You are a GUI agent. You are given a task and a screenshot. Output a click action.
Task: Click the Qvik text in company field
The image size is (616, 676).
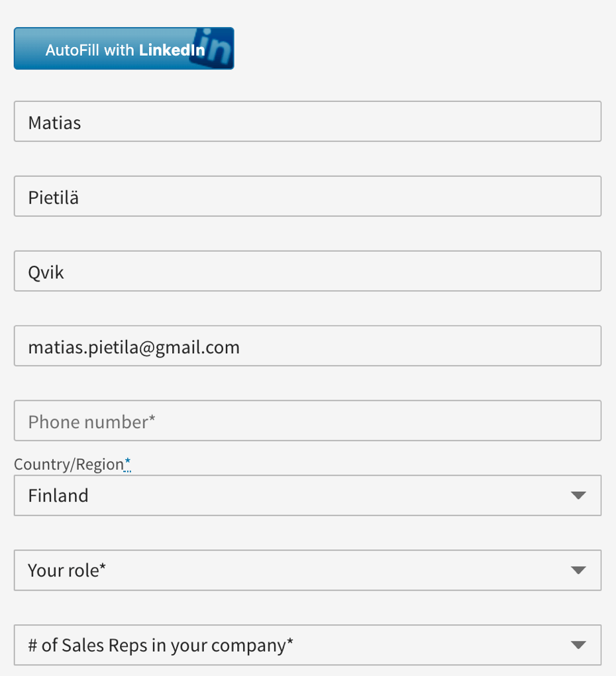[46, 272]
